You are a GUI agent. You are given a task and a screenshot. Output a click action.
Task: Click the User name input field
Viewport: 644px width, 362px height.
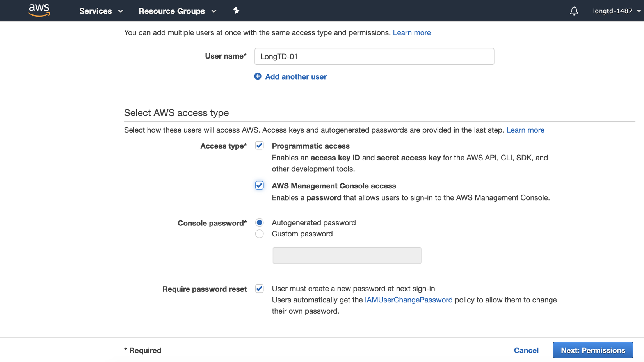374,57
